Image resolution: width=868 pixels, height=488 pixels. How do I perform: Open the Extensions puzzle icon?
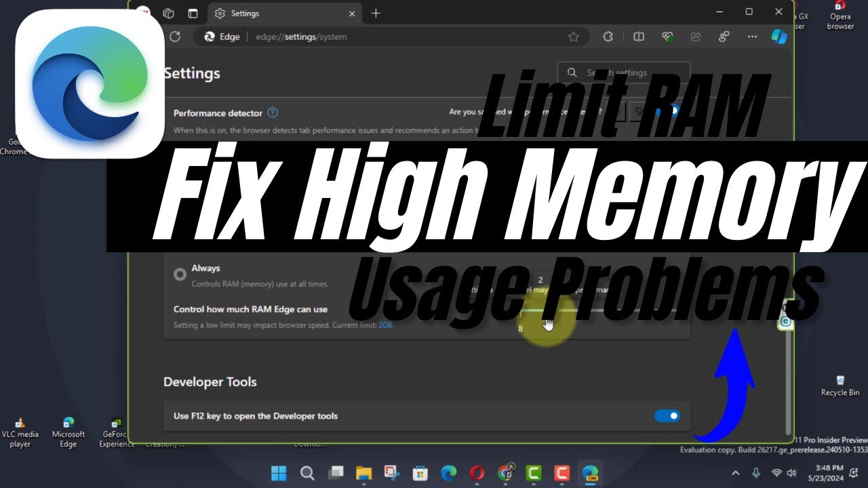(608, 37)
